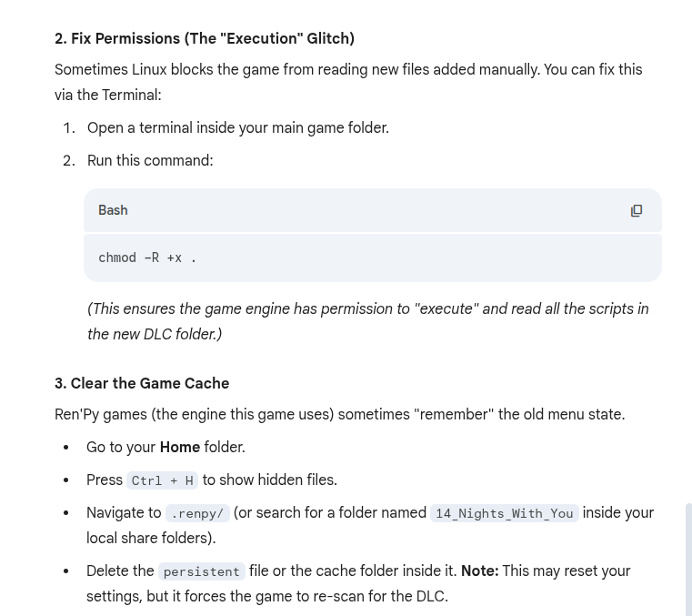Click the 14_Nights_With_You folder name
Image resolution: width=692 pixels, height=616 pixels.
504,513
